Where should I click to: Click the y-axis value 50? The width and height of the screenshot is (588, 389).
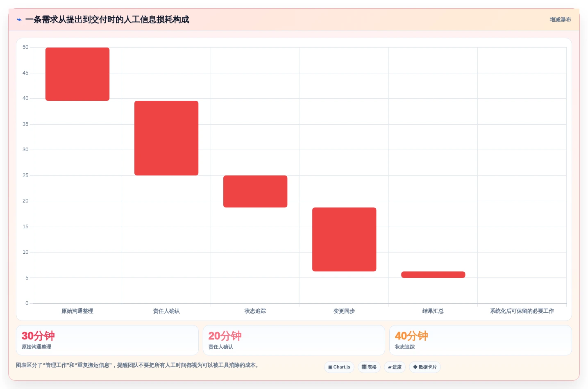[x=25, y=47]
